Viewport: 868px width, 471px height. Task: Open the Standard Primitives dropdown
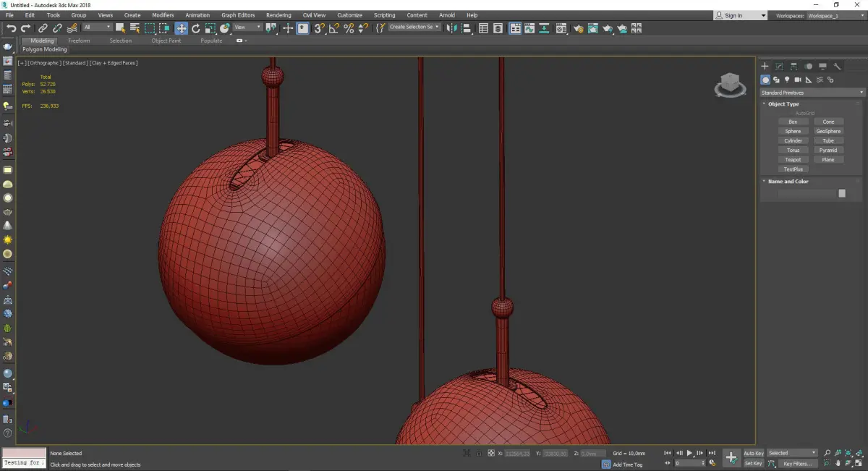[x=812, y=93]
